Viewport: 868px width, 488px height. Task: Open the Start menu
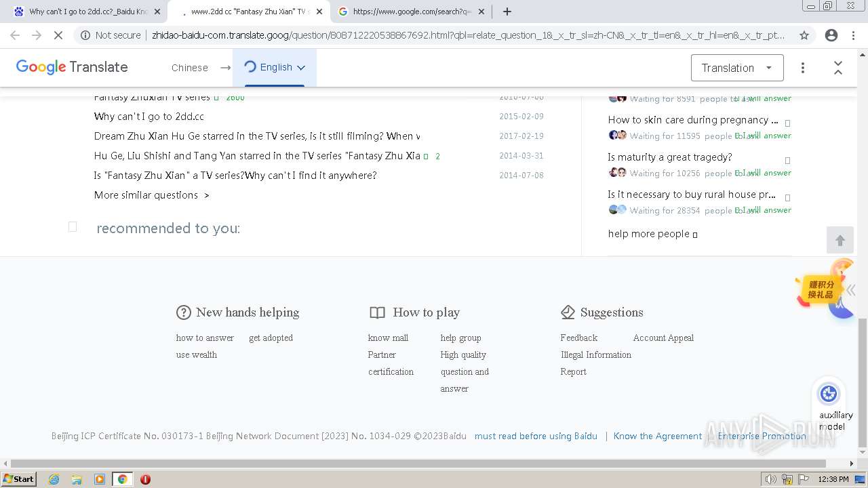(19, 479)
